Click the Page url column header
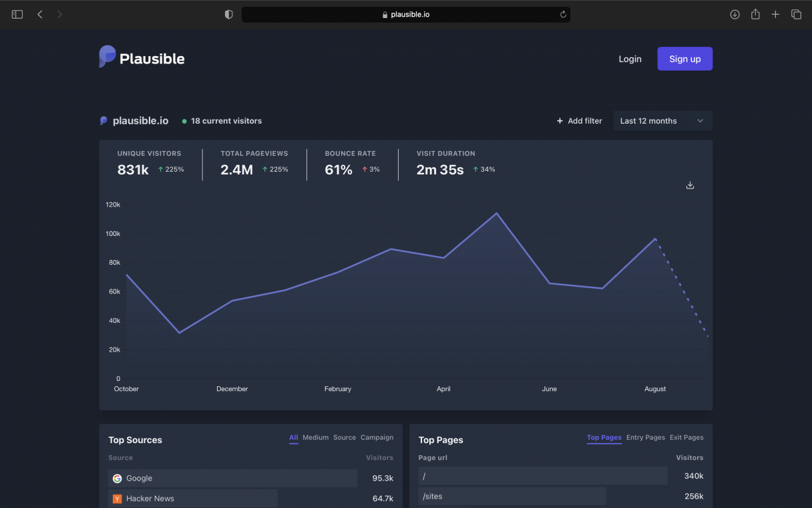The height and width of the screenshot is (508, 812). pyautogui.click(x=433, y=458)
